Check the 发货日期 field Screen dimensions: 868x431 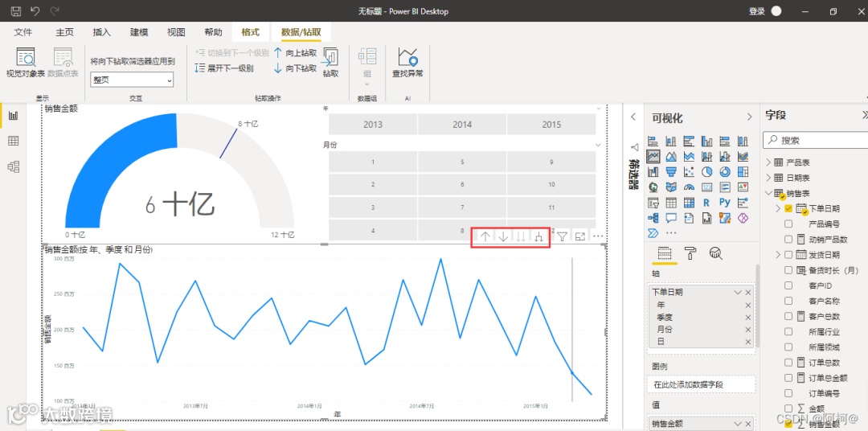[788, 255]
